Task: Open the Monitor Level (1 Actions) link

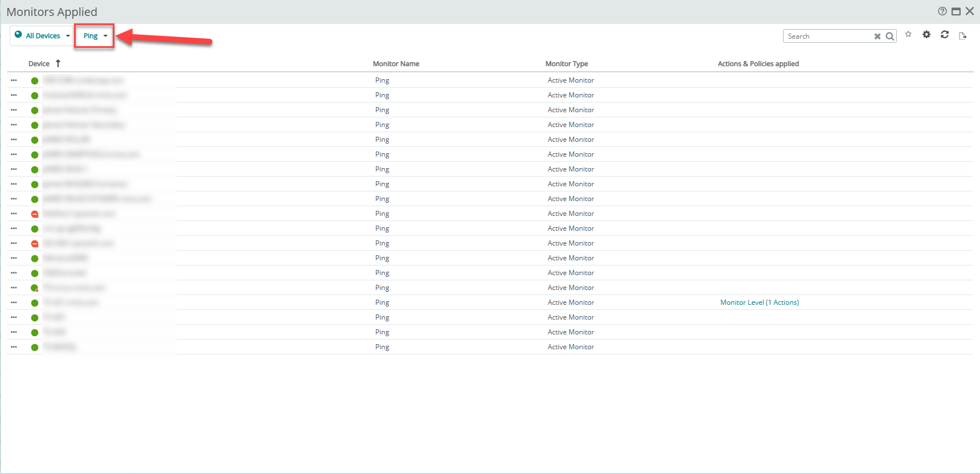Action: 760,303
